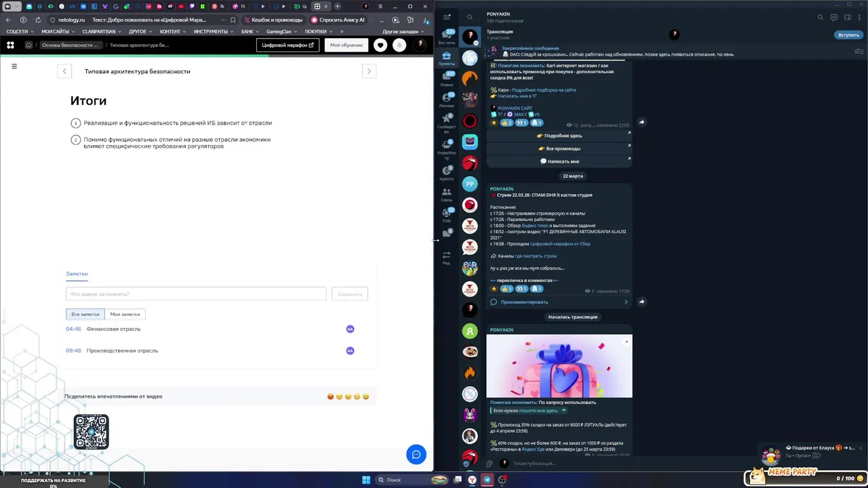Click Кешбэк и промокоды browser button

[273, 20]
